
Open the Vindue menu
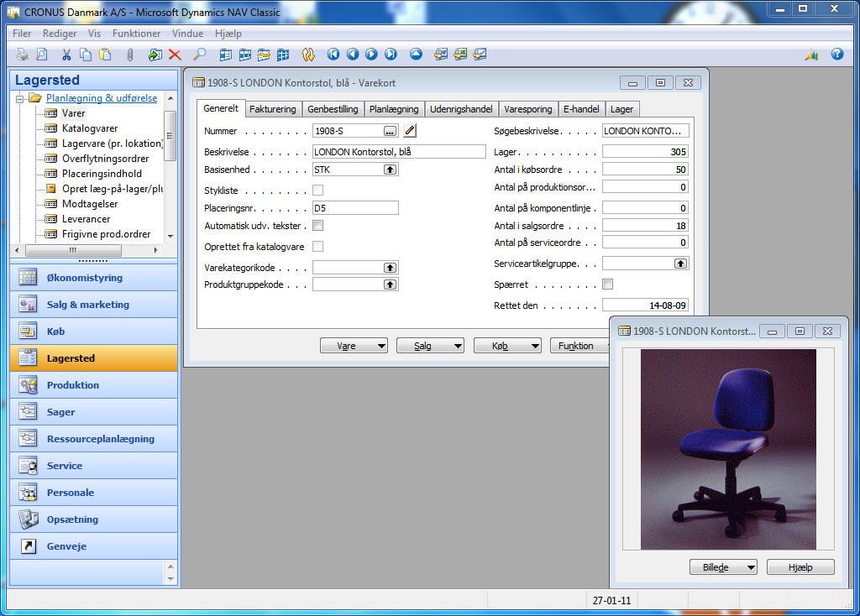(x=187, y=34)
